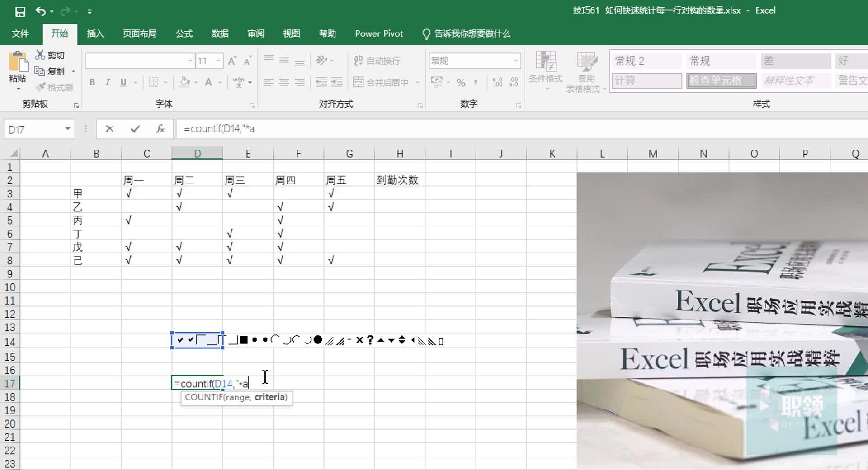Click the Format Painter brush
The width and height of the screenshot is (868, 470).
click(41, 87)
